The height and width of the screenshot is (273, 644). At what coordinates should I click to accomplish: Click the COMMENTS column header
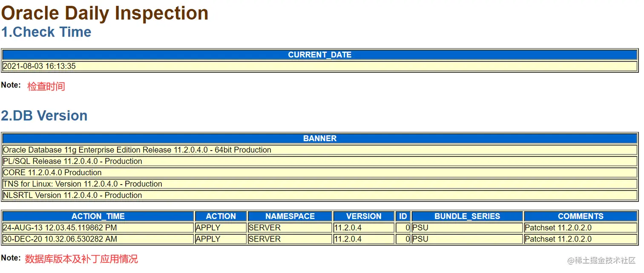pos(581,216)
